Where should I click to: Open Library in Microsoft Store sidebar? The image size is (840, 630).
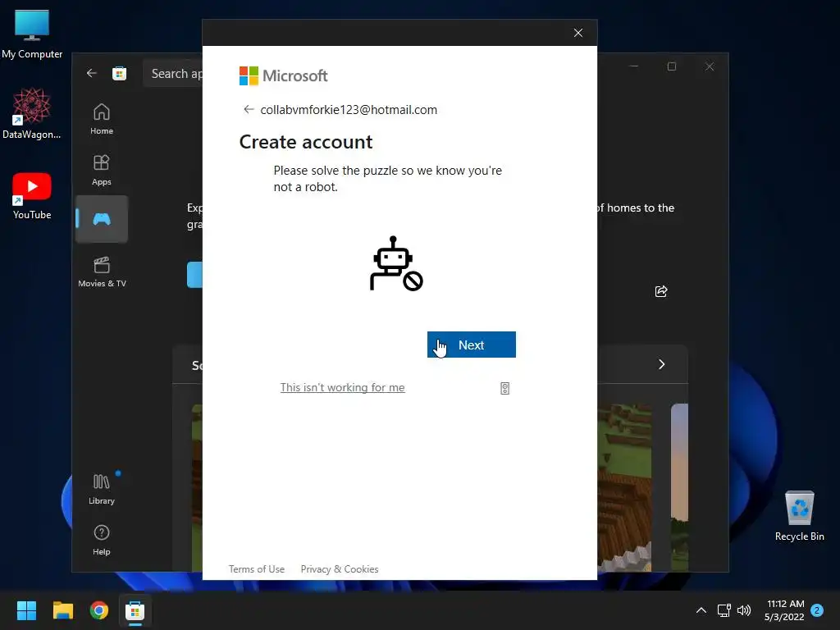point(101,489)
